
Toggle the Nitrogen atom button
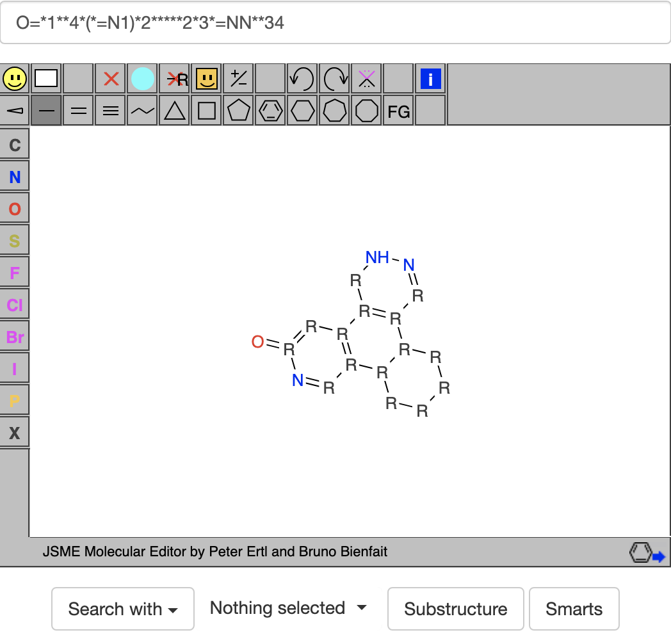click(15, 177)
